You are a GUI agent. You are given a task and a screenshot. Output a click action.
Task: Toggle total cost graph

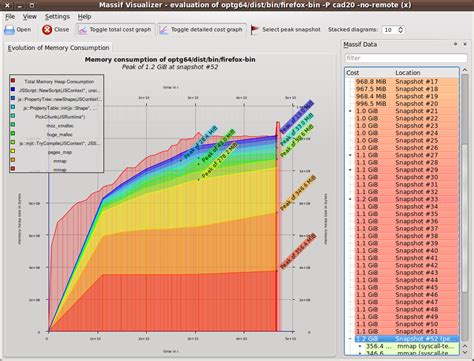115,30
